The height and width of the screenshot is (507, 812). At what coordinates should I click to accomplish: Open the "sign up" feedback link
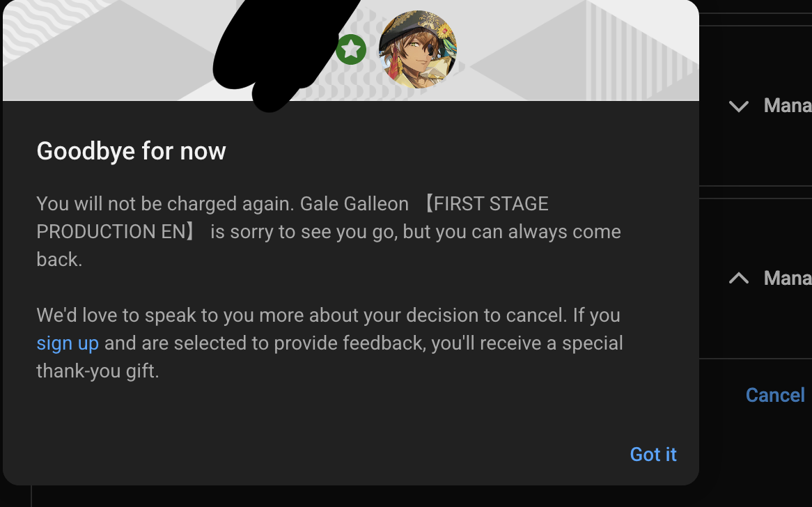coord(68,343)
